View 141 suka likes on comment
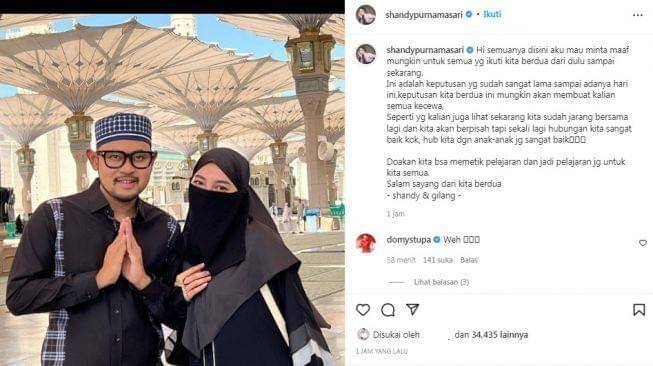Image resolution: width=653 pixels, height=366 pixels. click(x=438, y=260)
